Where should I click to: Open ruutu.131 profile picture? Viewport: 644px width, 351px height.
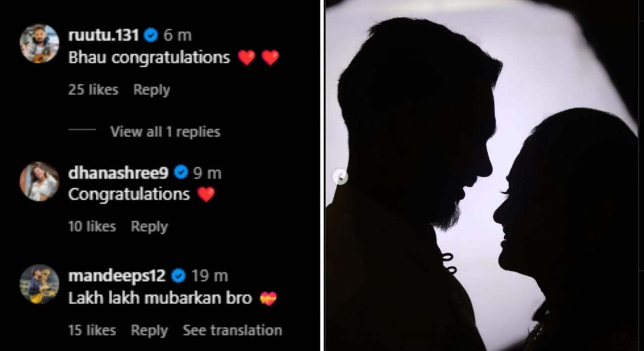pos(39,44)
